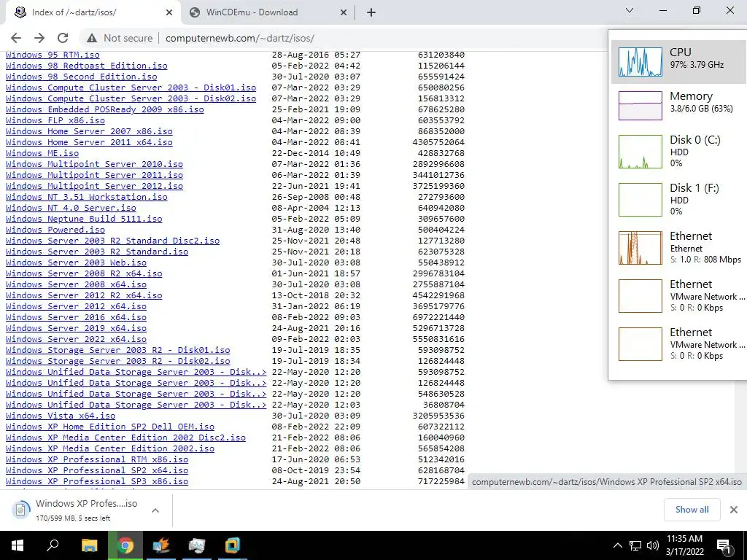The width and height of the screenshot is (747, 560).
Task: Open a new browser tab
Action: (371, 13)
